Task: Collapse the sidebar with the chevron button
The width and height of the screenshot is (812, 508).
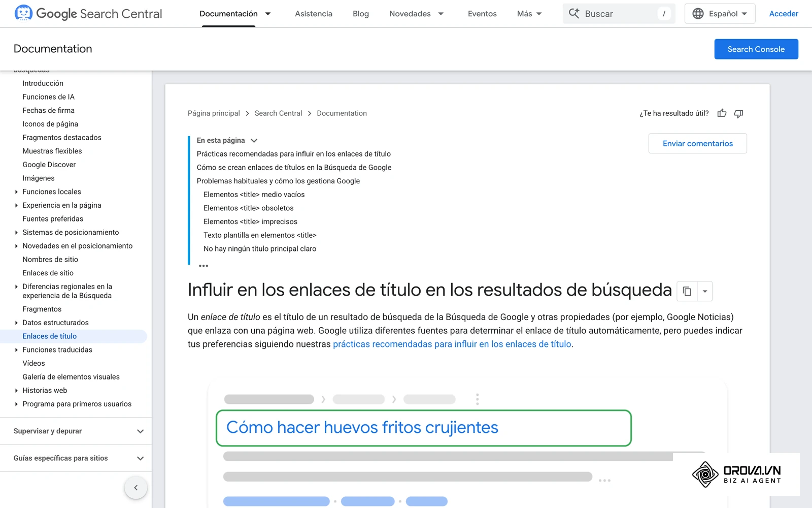Action: pos(136,488)
